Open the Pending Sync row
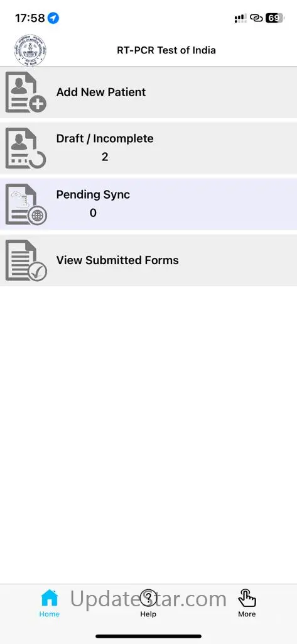297x644 pixels. (148, 204)
